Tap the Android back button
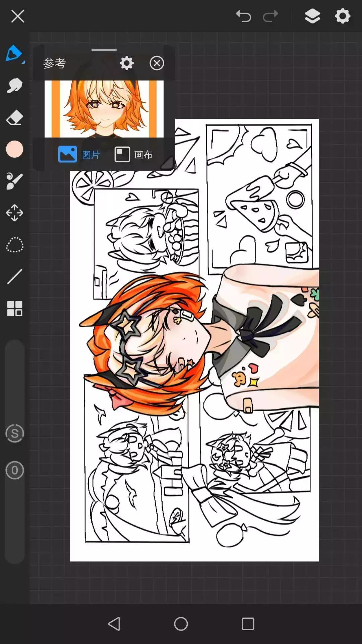This screenshot has width=362, height=644. [x=114, y=624]
